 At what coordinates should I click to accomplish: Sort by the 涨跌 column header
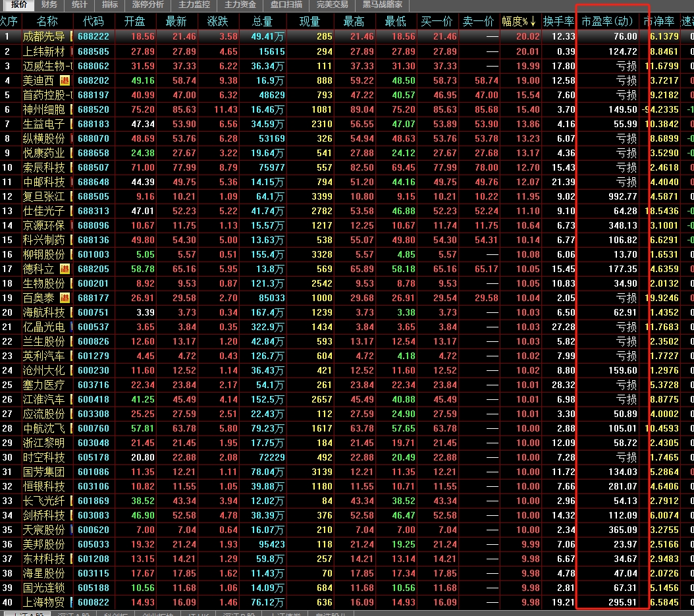tap(217, 21)
